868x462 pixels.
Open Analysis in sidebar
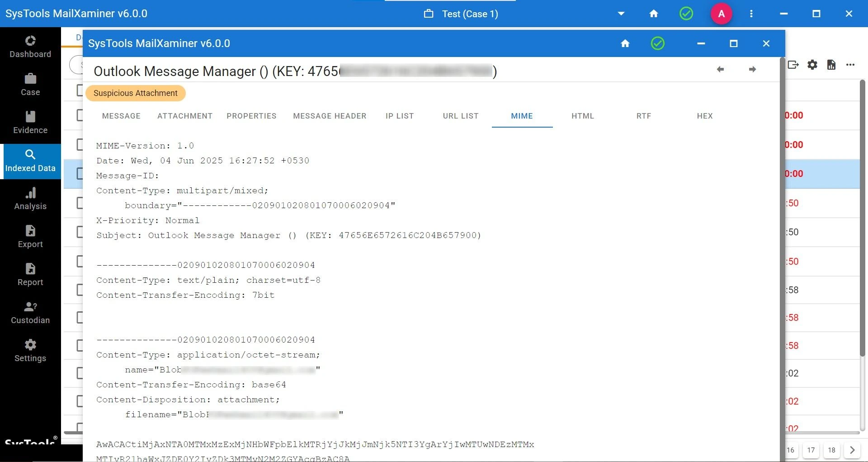30,199
